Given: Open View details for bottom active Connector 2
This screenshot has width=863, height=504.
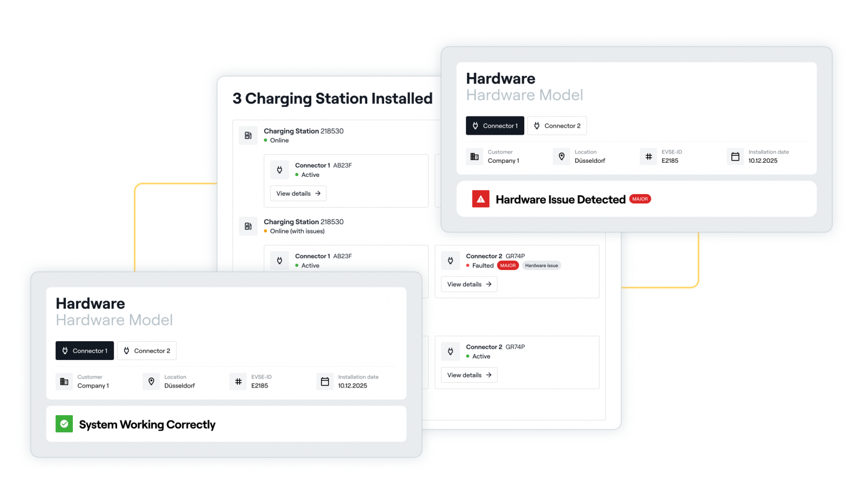Looking at the screenshot, I should tap(469, 375).
